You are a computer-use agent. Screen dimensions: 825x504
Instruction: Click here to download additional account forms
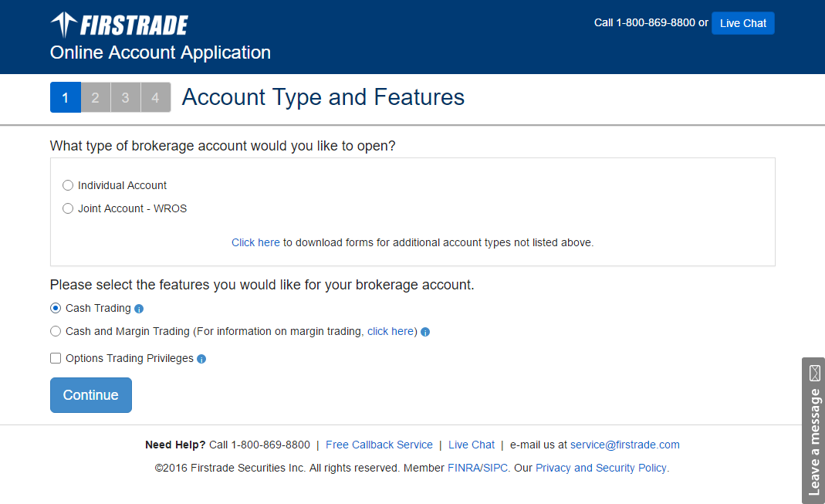pyautogui.click(x=255, y=242)
